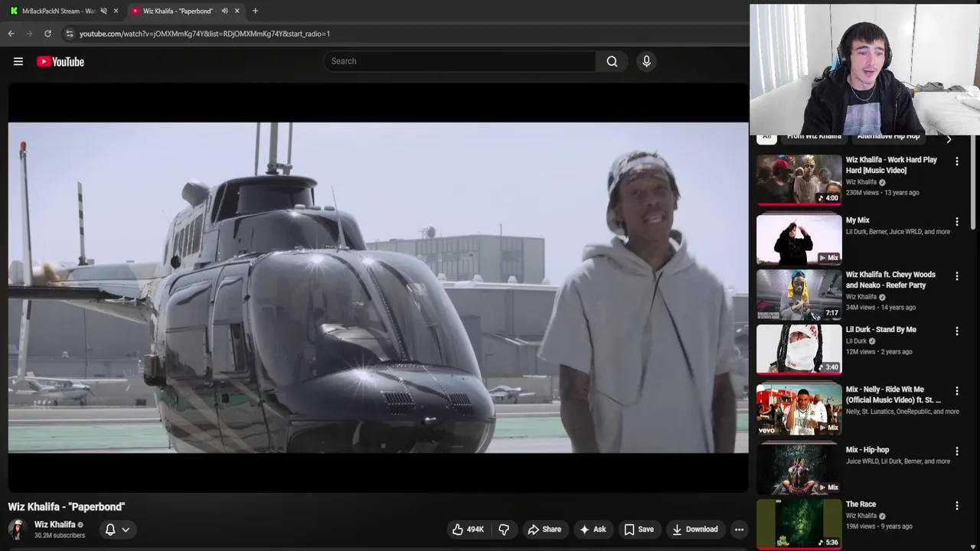Screen dimensions: 980x551
Task: Play the Reefer Party thumbnail
Action: (799, 294)
